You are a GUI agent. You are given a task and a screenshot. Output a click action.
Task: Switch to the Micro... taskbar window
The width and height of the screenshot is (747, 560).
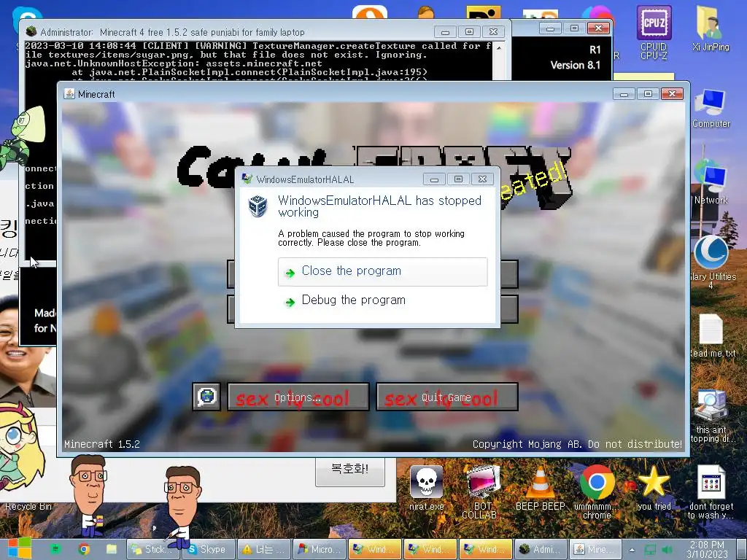coord(318,549)
